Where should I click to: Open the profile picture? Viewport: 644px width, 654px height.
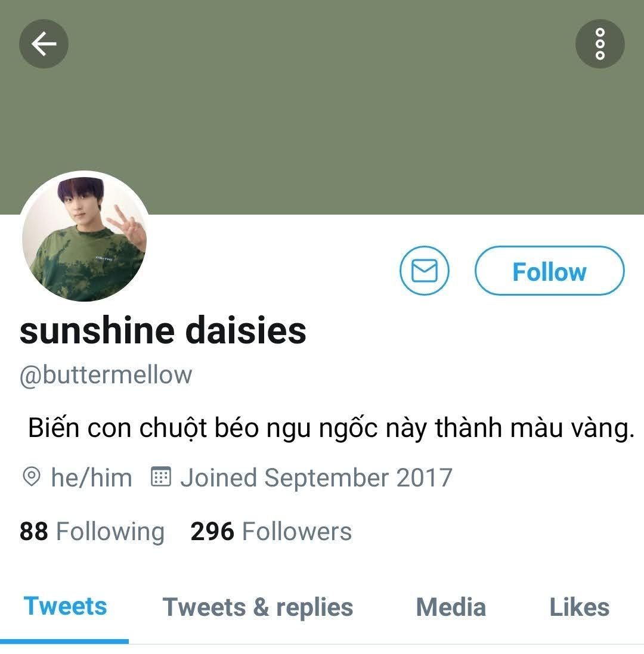pyautogui.click(x=84, y=237)
